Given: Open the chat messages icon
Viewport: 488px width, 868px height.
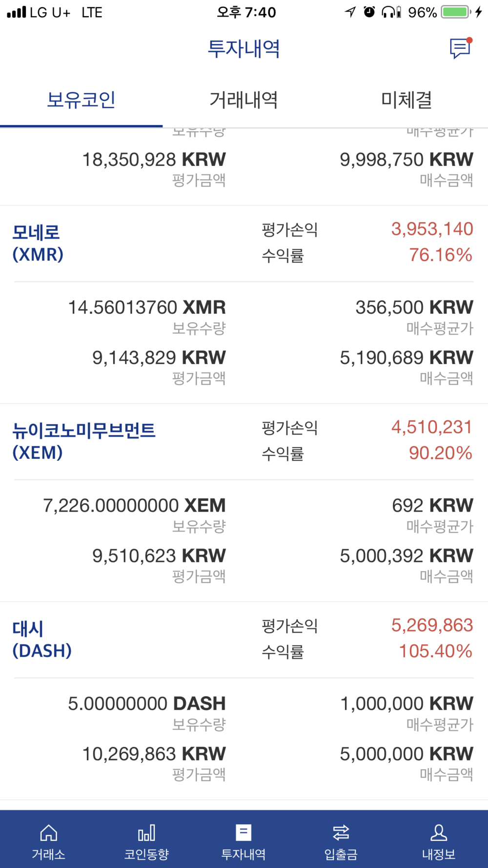Looking at the screenshot, I should (460, 48).
